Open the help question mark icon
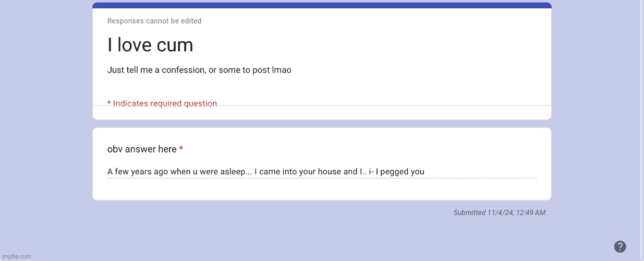 click(620, 247)
